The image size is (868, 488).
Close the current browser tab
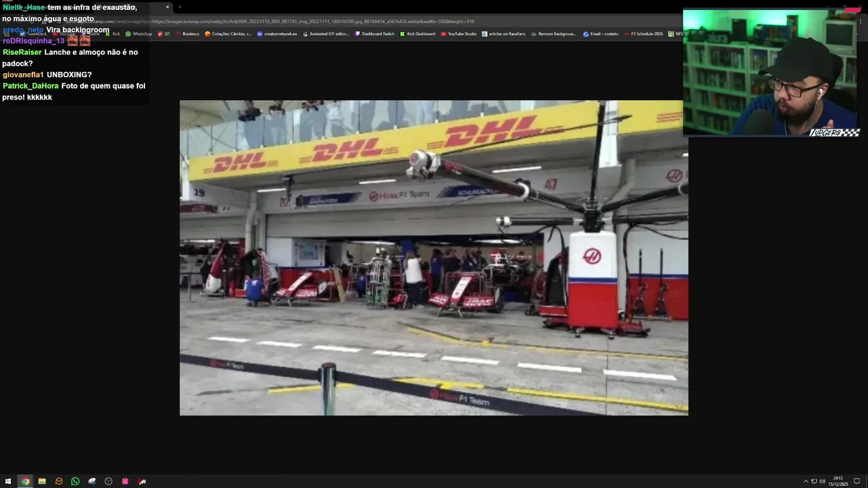click(167, 7)
